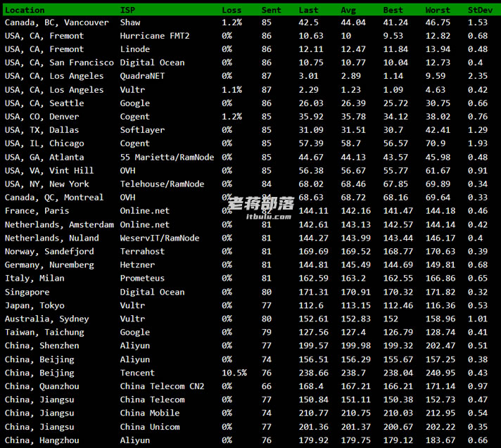Viewport: 501px width, 448px height.
Task: Click the 70.9 worst value for Chicago
Action: (x=435, y=143)
